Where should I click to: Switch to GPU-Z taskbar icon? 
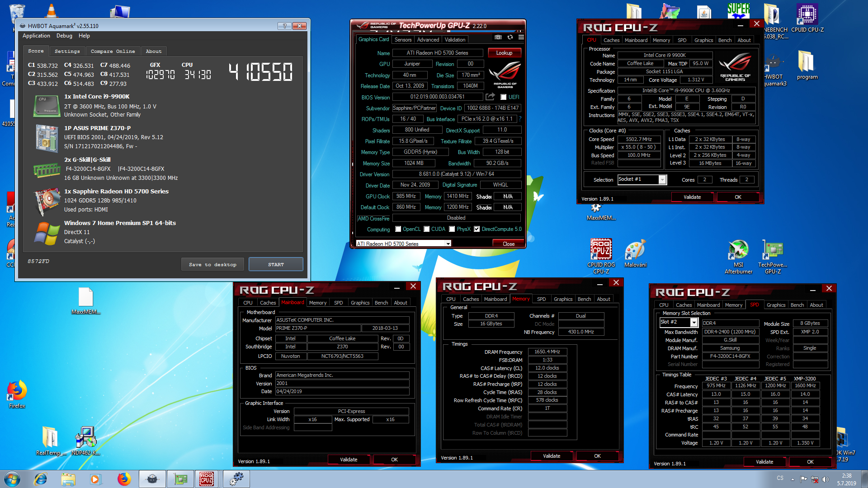(x=180, y=479)
